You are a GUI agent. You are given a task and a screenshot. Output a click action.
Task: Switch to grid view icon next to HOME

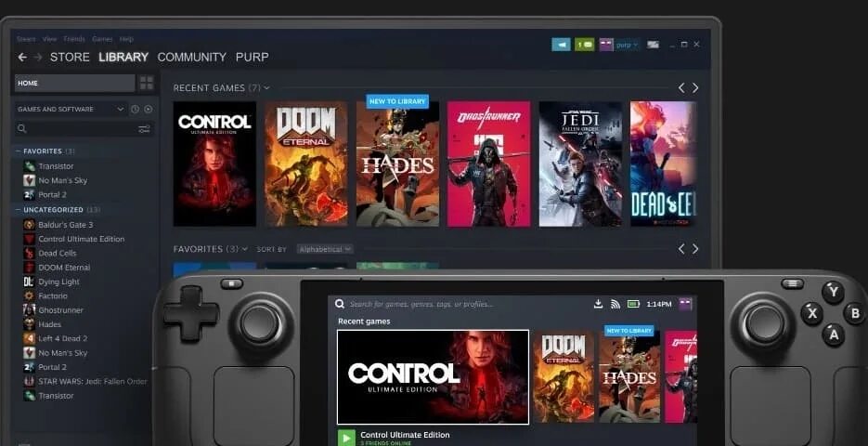147,83
